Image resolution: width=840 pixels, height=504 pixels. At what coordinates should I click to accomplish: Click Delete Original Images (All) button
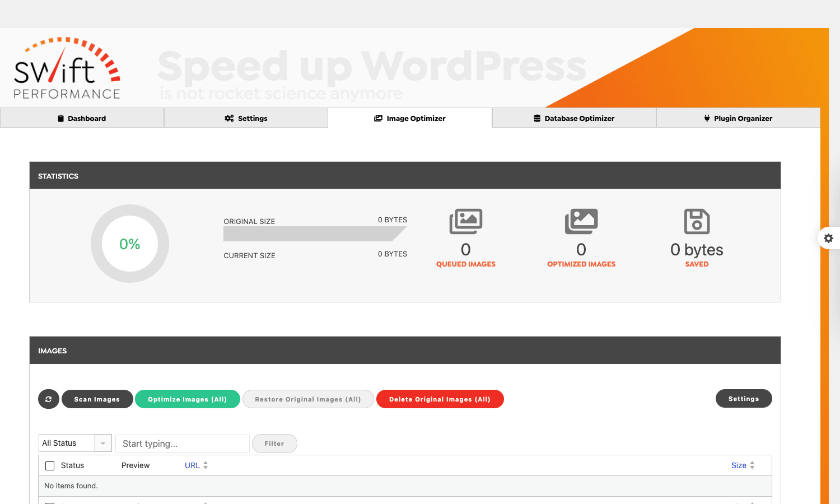440,399
